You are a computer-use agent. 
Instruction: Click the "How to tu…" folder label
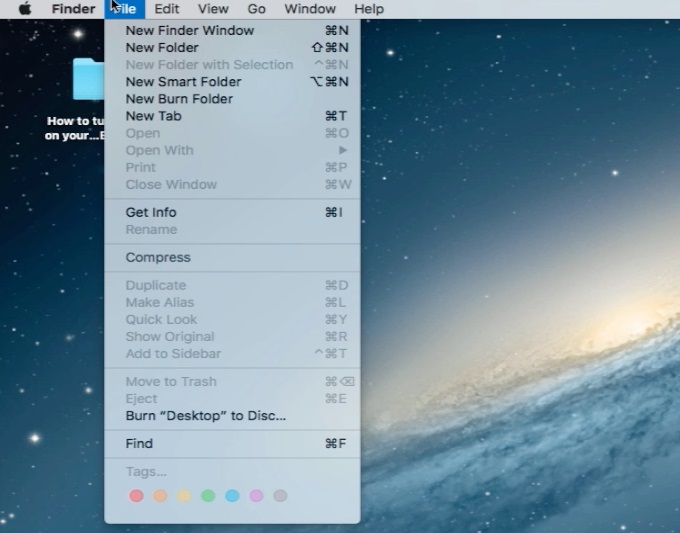[x=75, y=128]
